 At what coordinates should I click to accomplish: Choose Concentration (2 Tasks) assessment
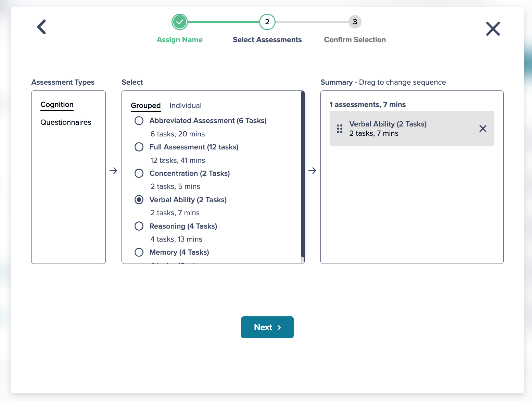tap(139, 173)
